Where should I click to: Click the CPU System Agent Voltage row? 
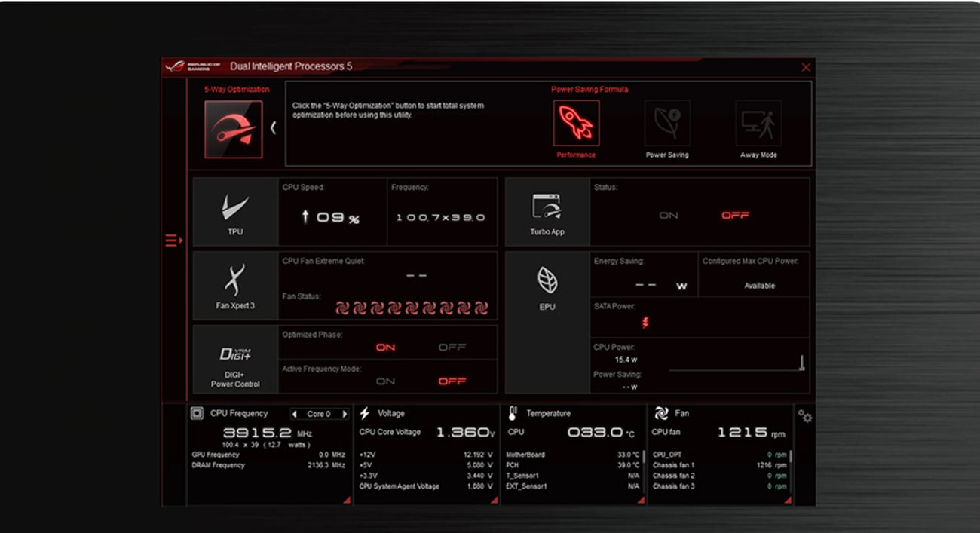click(426, 486)
